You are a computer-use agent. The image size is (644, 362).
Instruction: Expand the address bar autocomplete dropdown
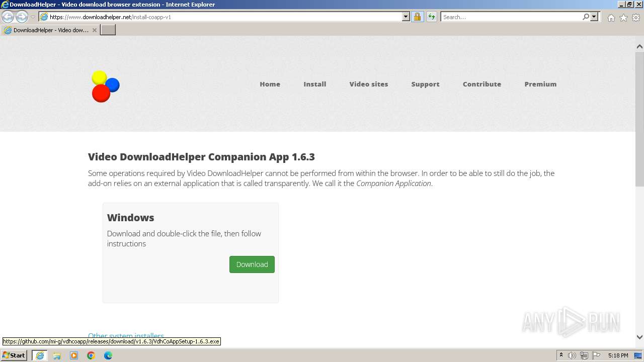(406, 17)
